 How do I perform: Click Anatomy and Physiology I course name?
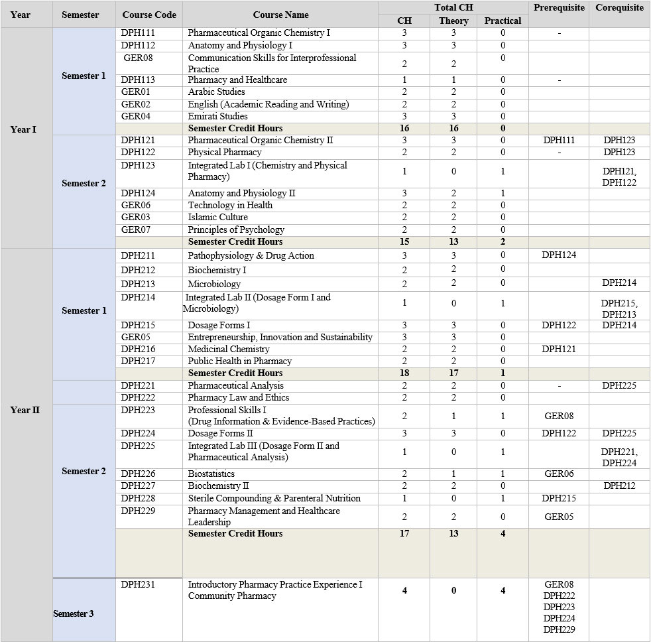tap(240, 45)
